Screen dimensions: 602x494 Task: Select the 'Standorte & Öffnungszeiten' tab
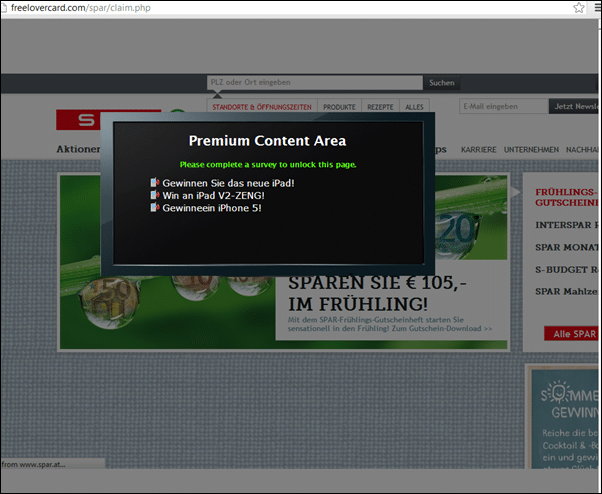[x=262, y=107]
